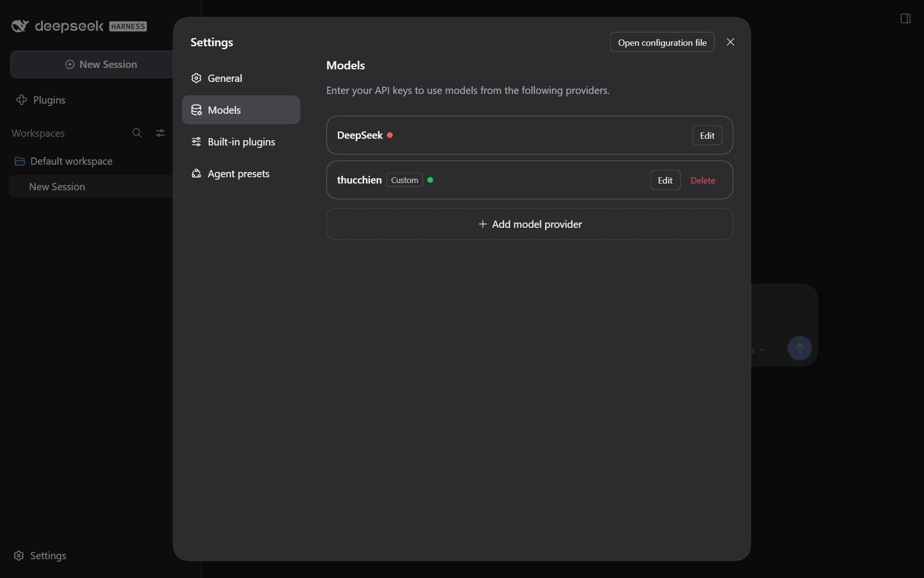924x578 pixels.
Task: Switch to Built-in plugins tab
Action: 241,142
